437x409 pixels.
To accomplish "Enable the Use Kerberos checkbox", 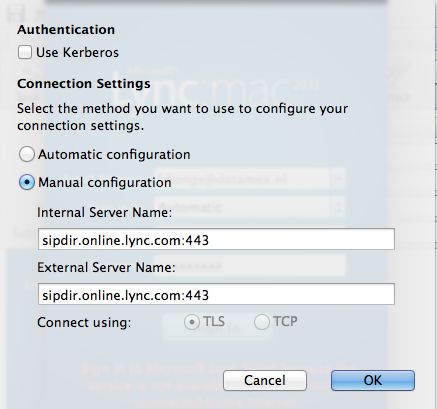I will click(x=25, y=52).
